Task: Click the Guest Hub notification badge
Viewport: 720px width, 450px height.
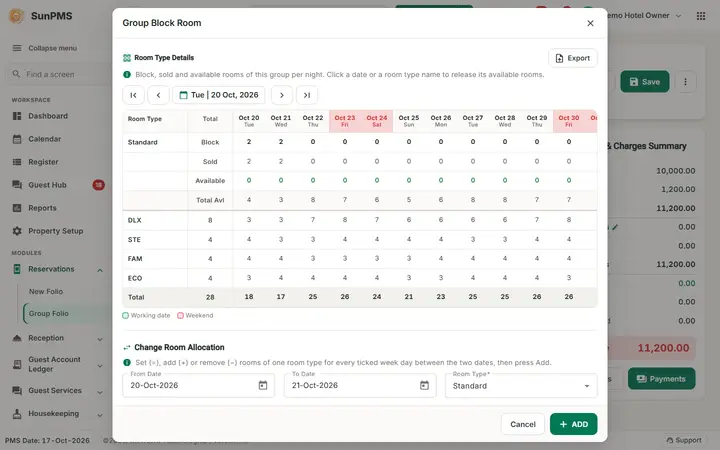Action: (98, 185)
